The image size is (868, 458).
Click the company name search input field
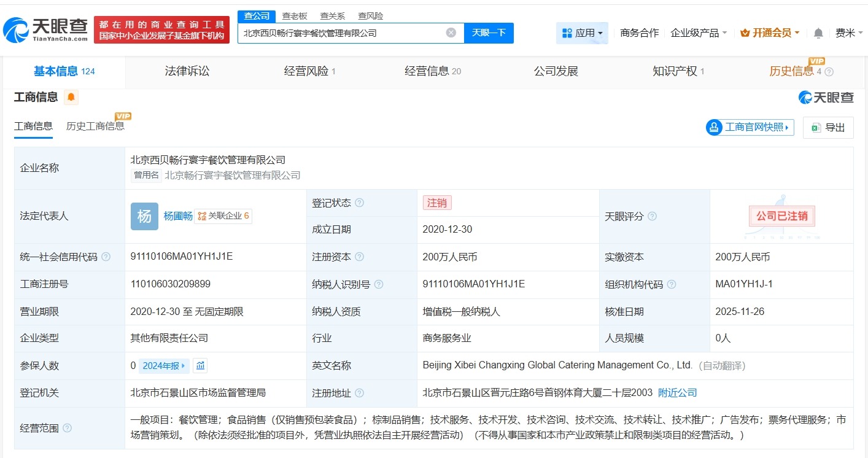click(x=341, y=33)
